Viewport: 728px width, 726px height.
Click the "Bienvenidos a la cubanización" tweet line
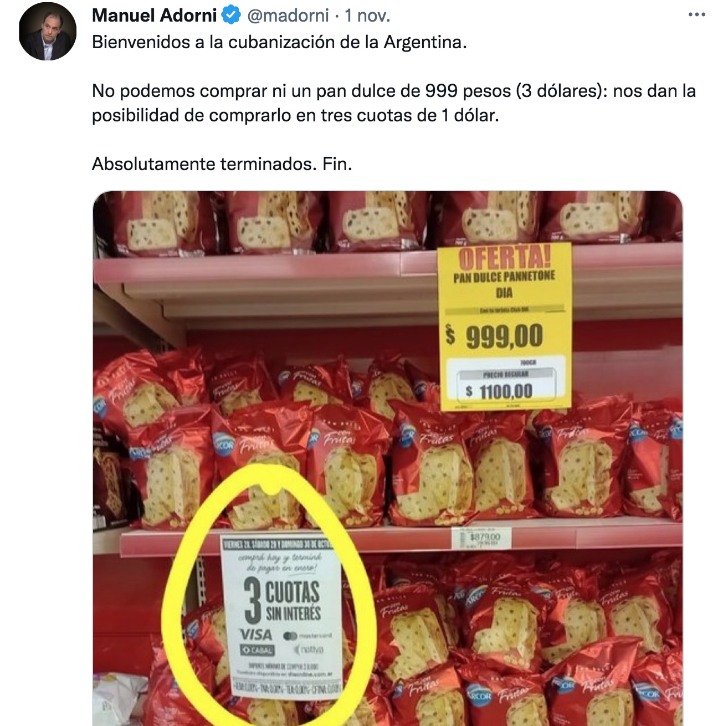coord(279,42)
